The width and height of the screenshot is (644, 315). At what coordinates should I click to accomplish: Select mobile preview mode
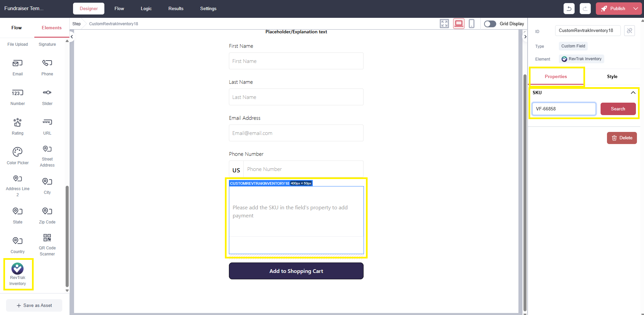[x=472, y=24]
